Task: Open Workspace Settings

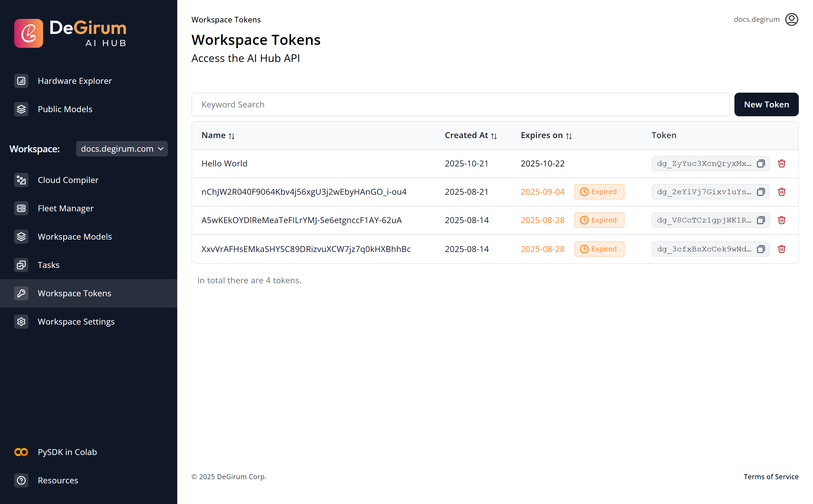Action: (76, 321)
